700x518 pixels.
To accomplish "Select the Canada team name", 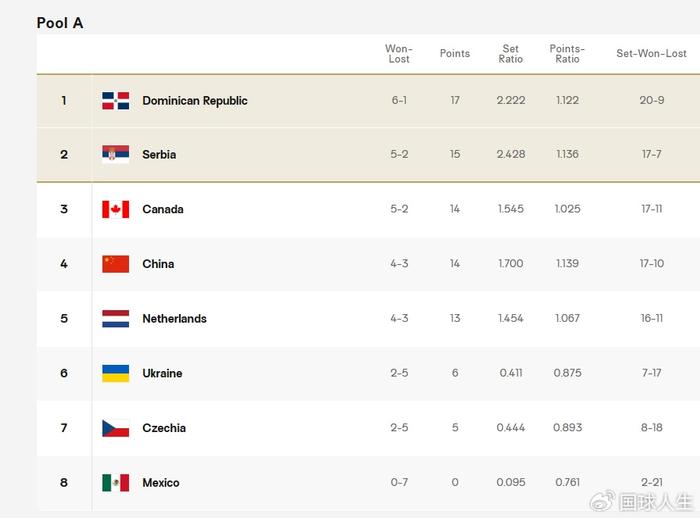I will [163, 209].
